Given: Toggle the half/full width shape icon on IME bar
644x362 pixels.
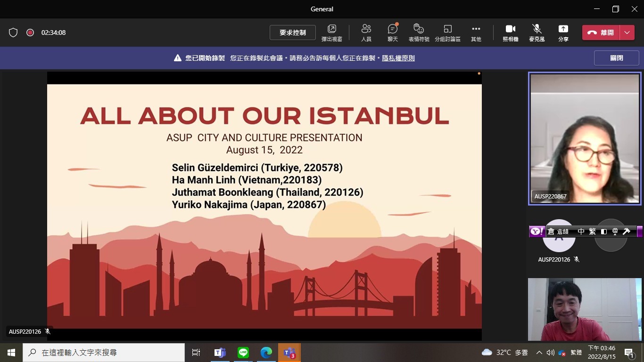Looking at the screenshot, I should (604, 231).
